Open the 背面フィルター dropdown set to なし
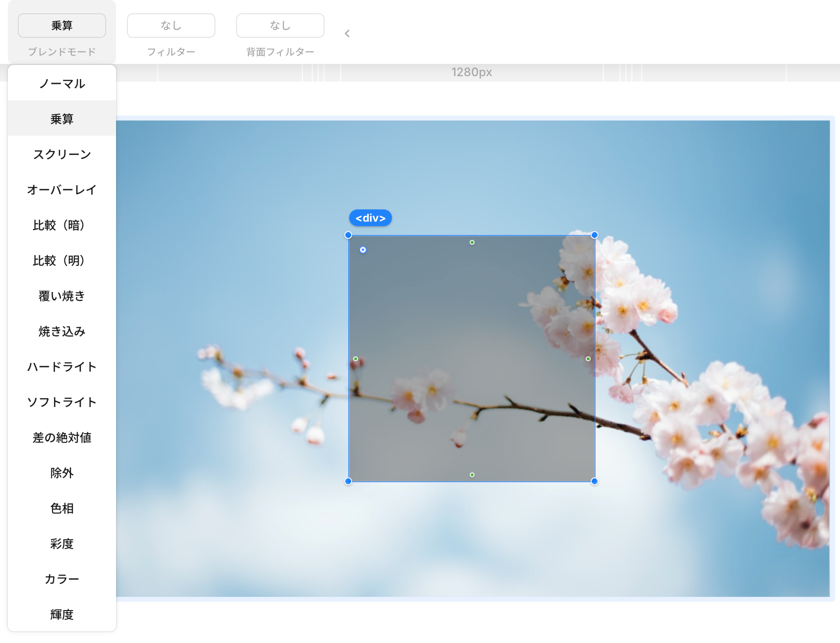Viewport: 840px width, 643px height. click(x=280, y=26)
